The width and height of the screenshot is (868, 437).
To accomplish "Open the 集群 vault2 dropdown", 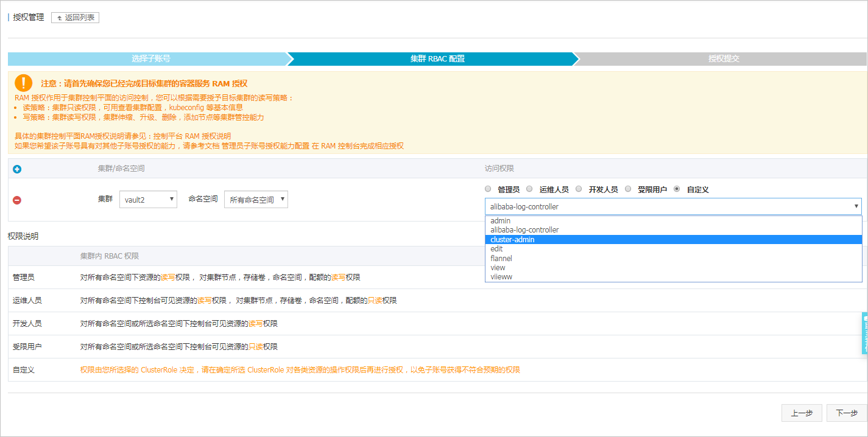I will pos(148,199).
